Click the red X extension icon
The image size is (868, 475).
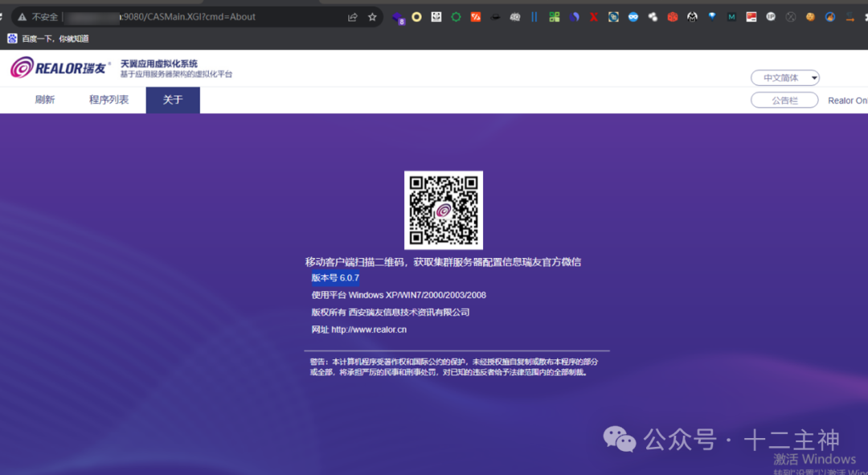593,16
